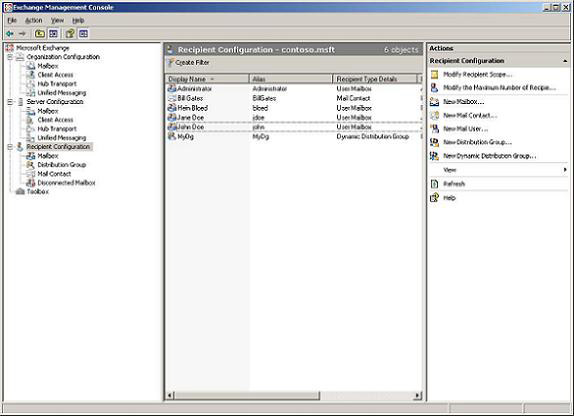The width and height of the screenshot is (574, 416).
Task: Select Client Access under Organization Configuration
Action: [x=55, y=75]
